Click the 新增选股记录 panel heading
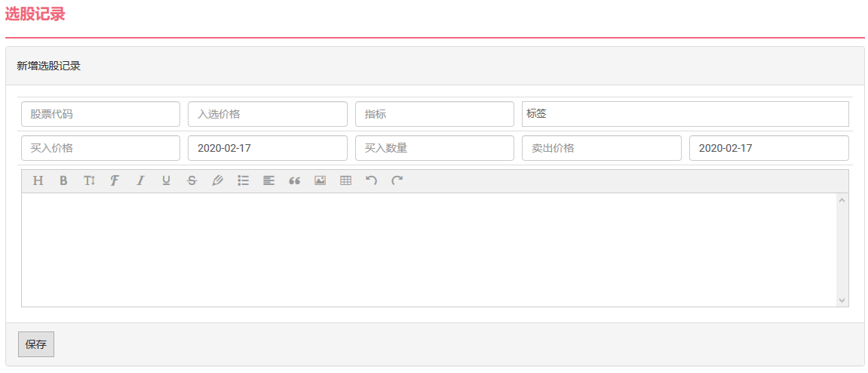The image size is (868, 373). (49, 66)
